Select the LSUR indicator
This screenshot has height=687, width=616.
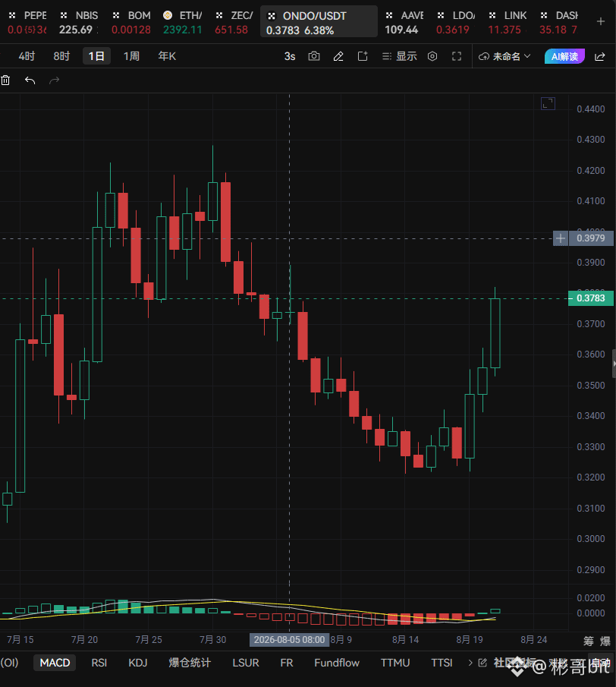click(x=246, y=663)
